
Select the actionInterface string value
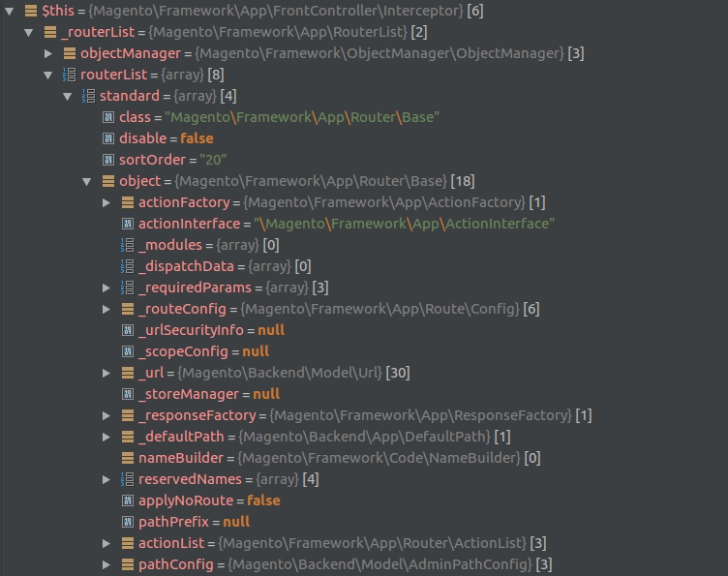[404, 224]
